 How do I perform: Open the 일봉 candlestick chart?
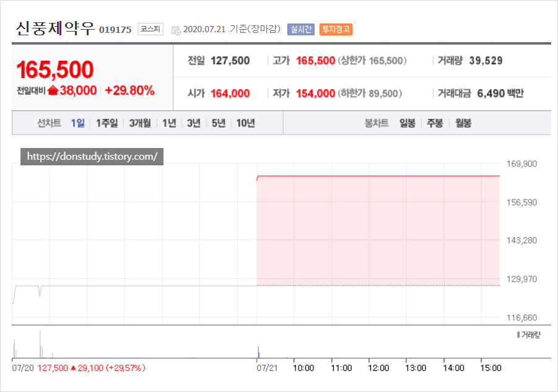[x=407, y=123]
